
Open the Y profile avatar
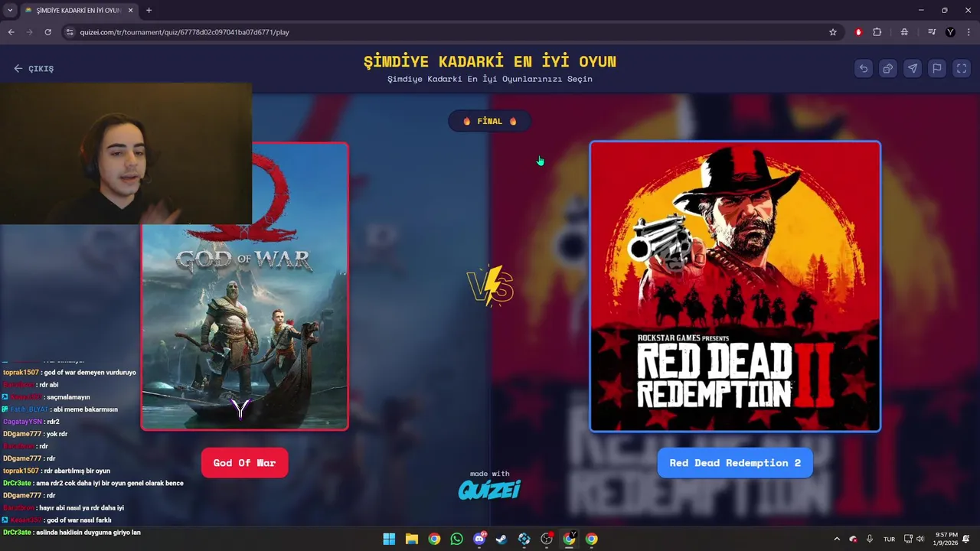coord(950,32)
